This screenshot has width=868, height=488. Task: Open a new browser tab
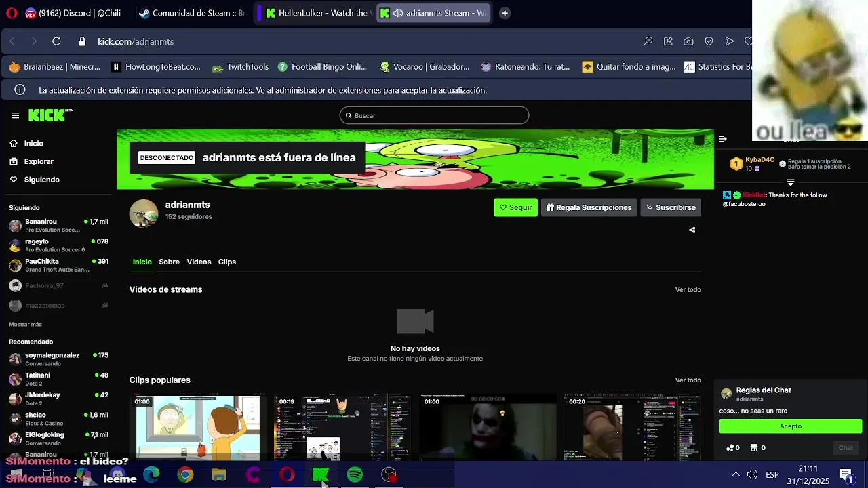(x=505, y=13)
